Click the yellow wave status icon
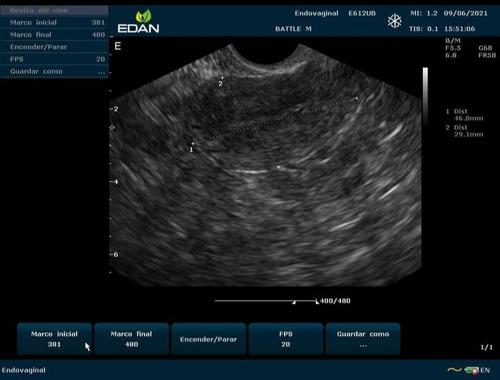Image resolution: width=500 pixels, height=380 pixels. point(454,370)
